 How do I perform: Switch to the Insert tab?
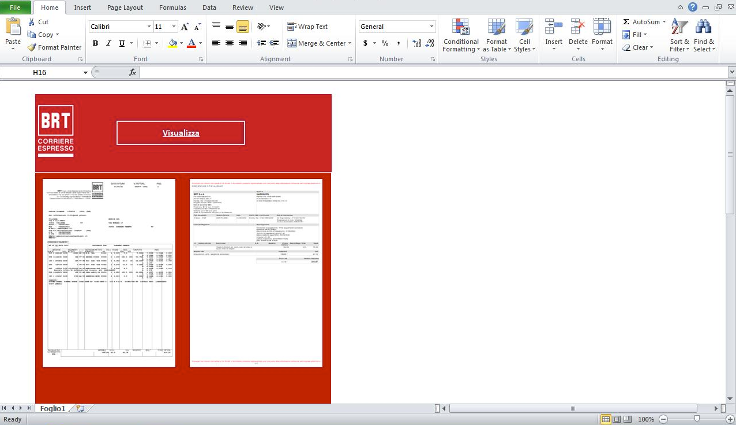point(82,8)
